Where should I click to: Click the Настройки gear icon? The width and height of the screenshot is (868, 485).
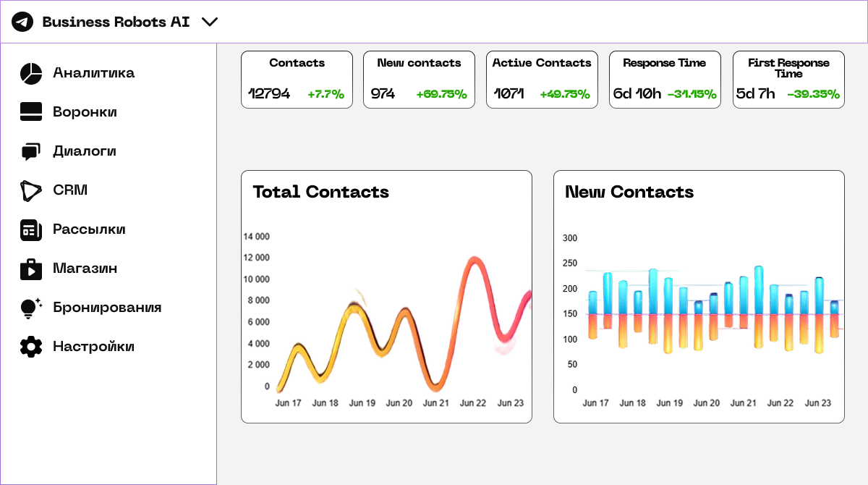[x=31, y=347]
